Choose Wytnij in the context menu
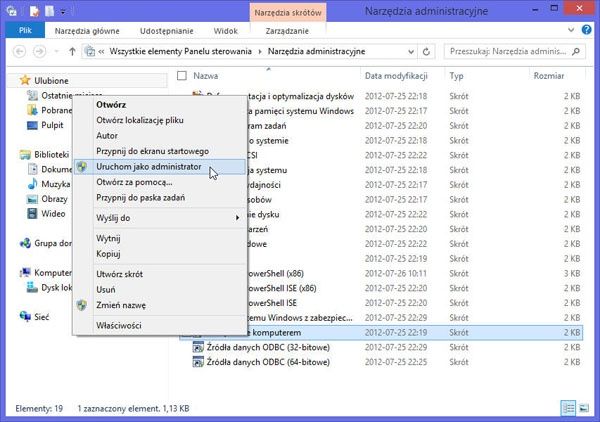Screen dimensions: 600x422 pos(159,238)
